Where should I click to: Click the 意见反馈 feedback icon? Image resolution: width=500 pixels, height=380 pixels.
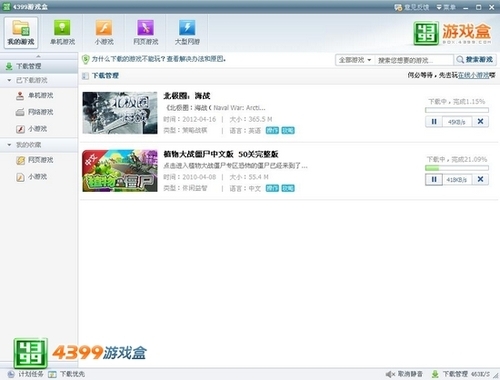(x=398, y=7)
